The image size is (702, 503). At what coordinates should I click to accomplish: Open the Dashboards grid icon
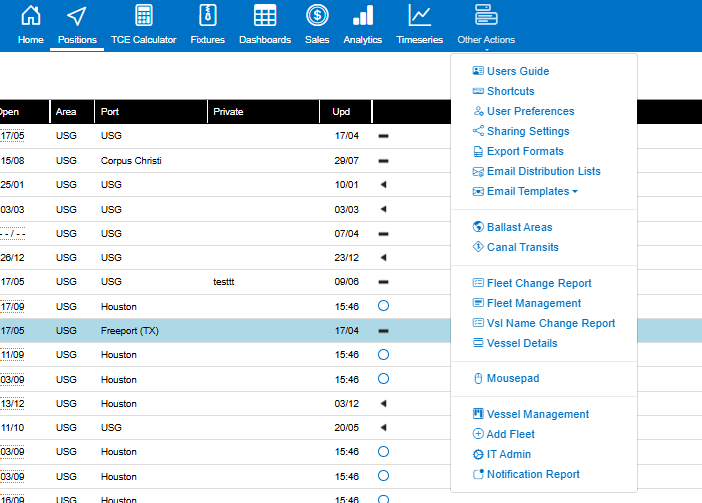point(265,17)
